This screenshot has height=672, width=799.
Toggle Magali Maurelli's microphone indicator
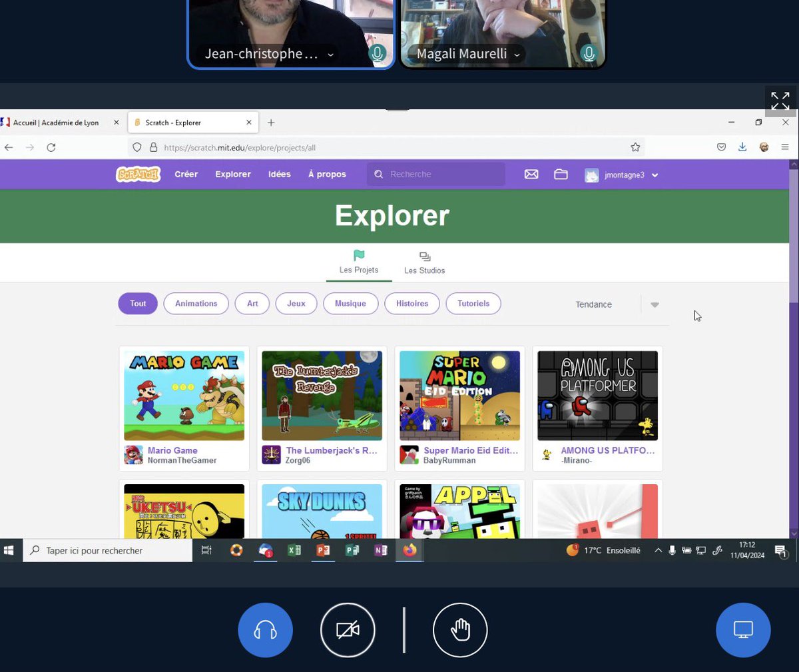[589, 53]
